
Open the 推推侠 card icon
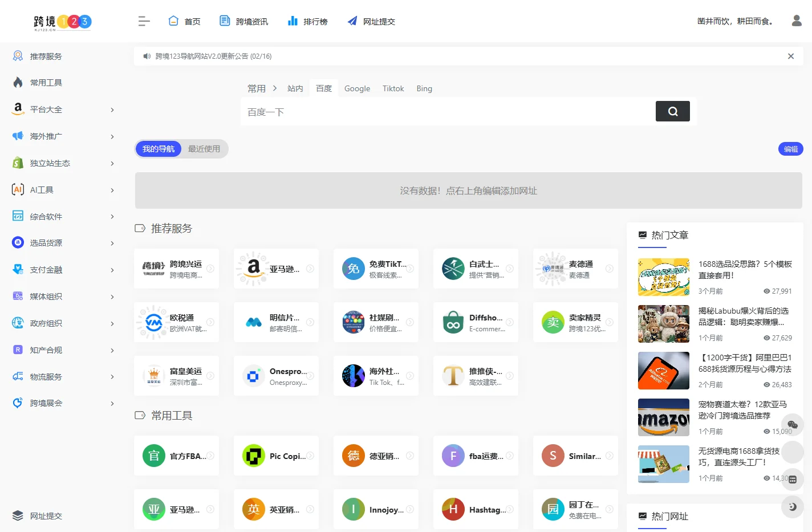tap(453, 376)
